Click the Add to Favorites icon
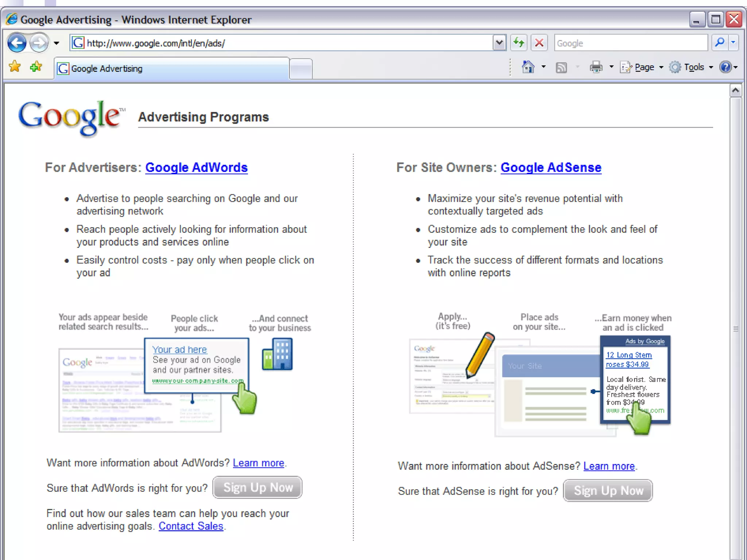747x560 pixels. click(36, 67)
